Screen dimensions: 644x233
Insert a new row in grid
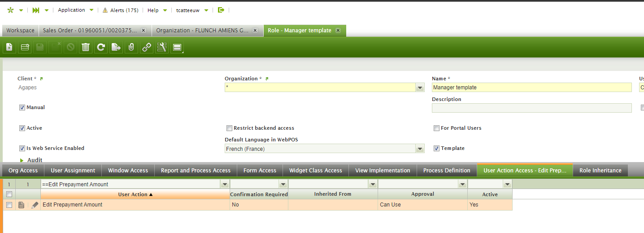pyautogui.click(x=25, y=47)
